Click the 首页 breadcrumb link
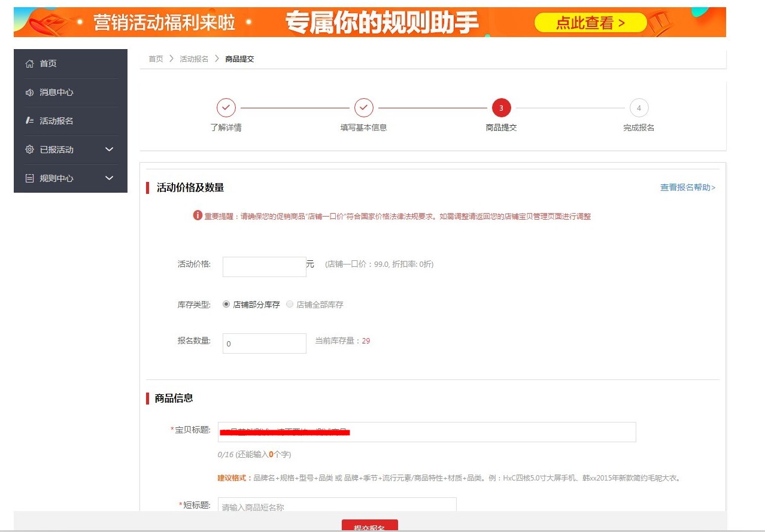 point(156,59)
